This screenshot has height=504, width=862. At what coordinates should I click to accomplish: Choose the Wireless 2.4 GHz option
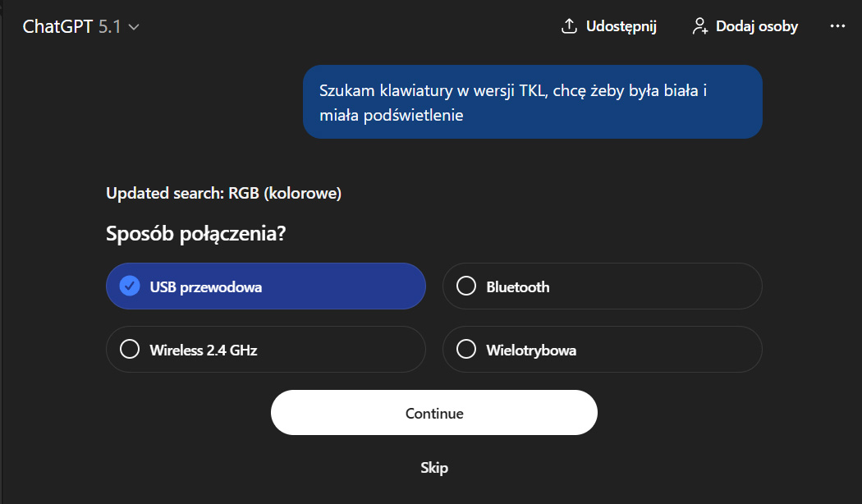point(265,350)
